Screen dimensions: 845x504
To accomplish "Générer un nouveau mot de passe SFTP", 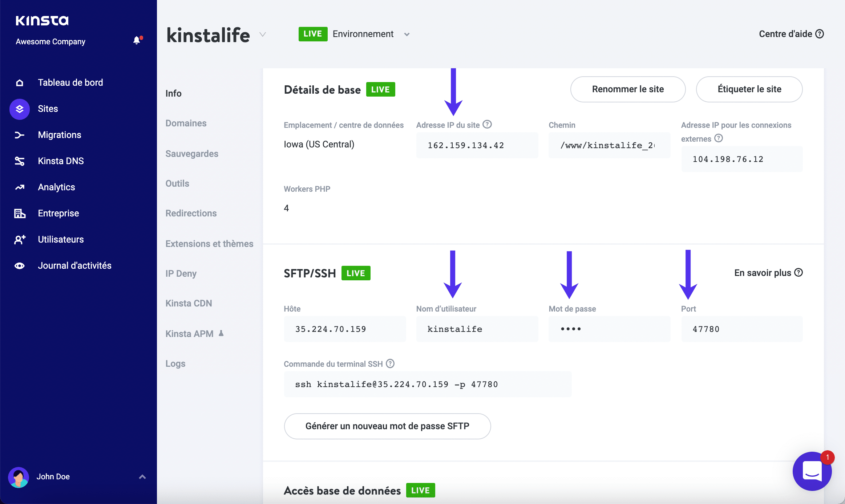I will point(387,426).
